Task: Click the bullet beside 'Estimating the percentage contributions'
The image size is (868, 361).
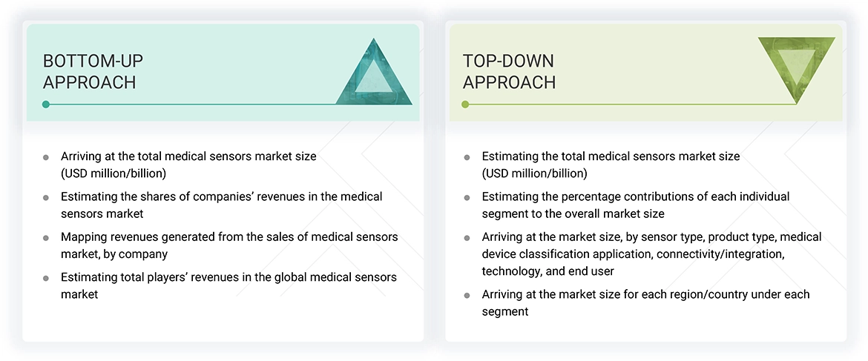Action: pyautogui.click(x=467, y=197)
